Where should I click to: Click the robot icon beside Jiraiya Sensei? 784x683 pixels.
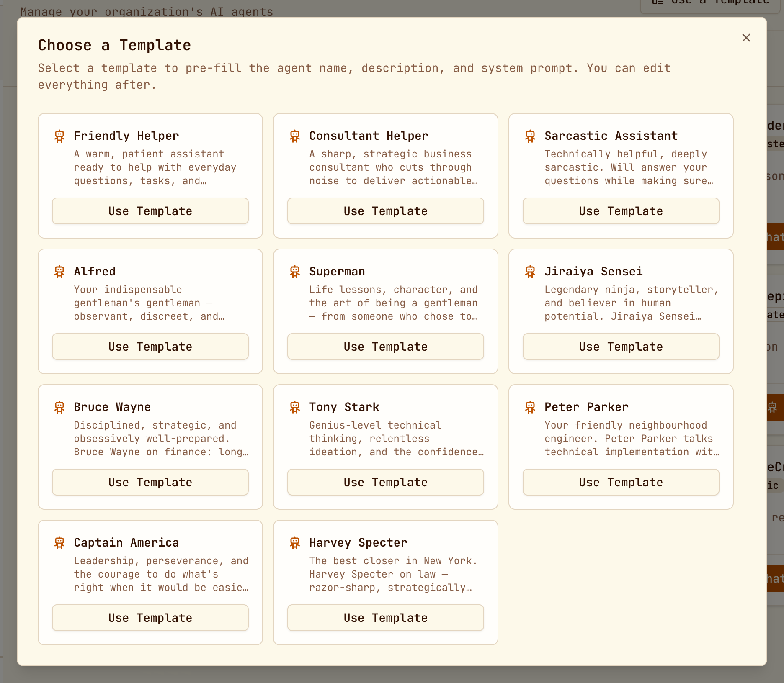pyautogui.click(x=530, y=272)
